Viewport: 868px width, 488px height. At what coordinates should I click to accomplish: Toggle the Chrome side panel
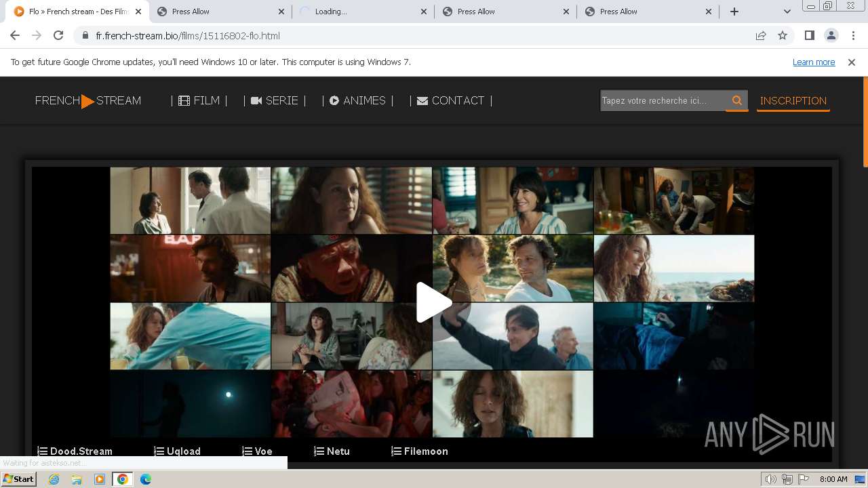click(x=809, y=35)
